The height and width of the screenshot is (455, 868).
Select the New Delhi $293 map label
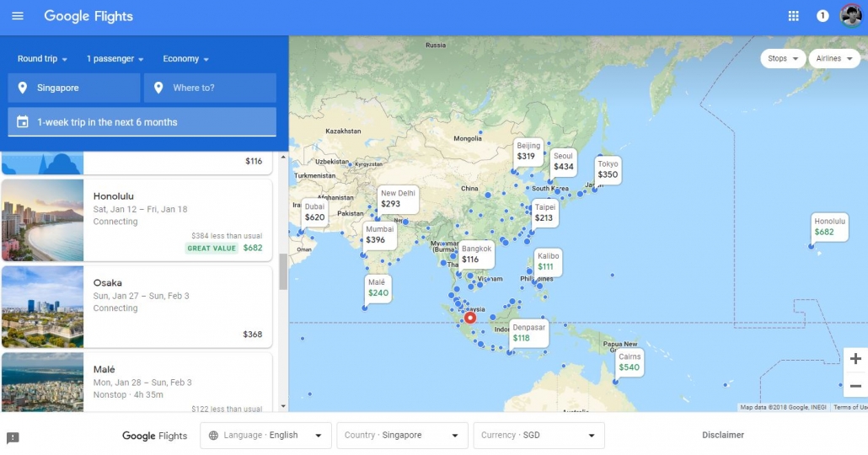398,199
